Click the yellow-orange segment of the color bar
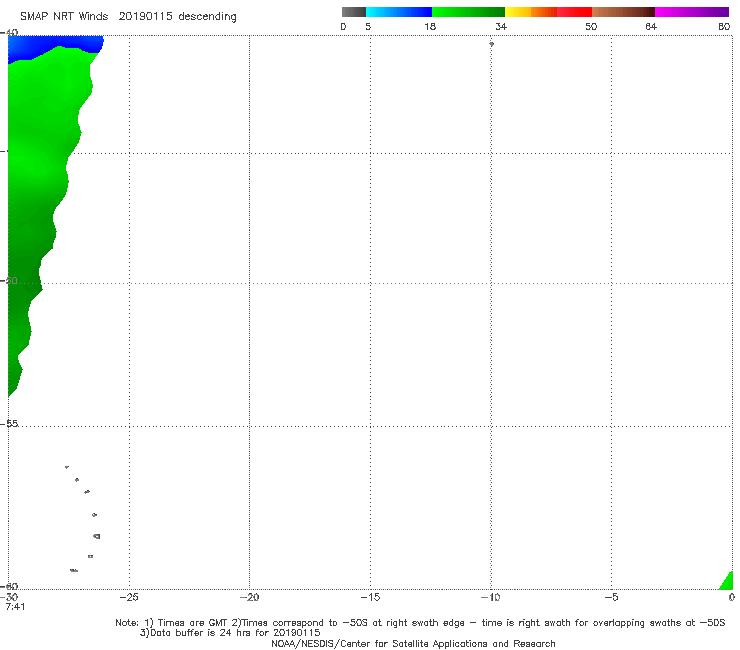The height and width of the screenshot is (650, 740). 531,12
